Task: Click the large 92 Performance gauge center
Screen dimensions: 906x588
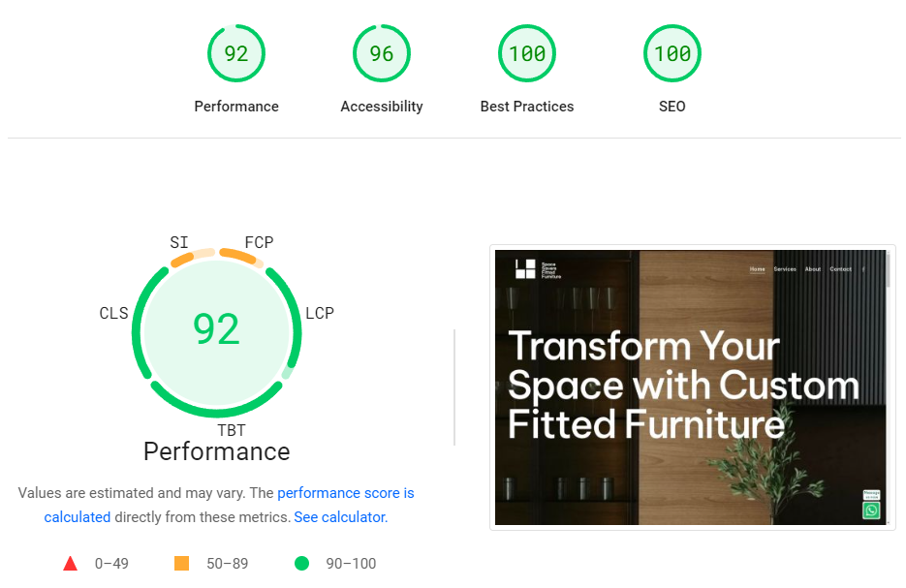Action: tap(217, 329)
